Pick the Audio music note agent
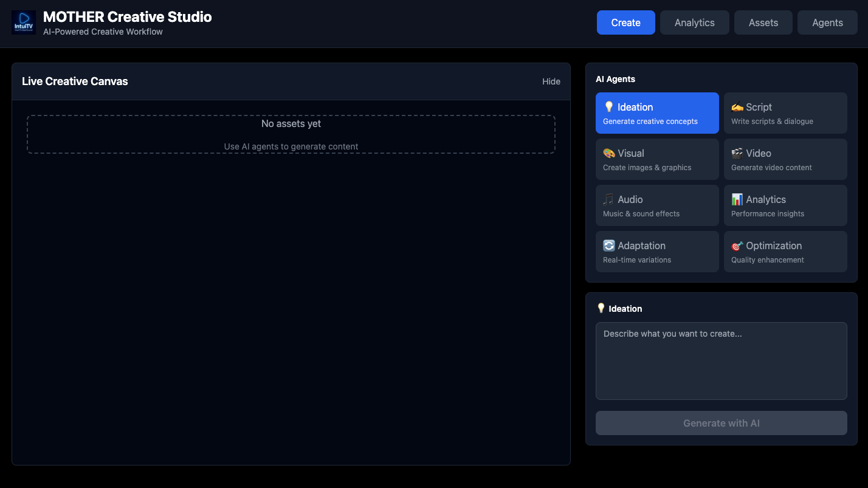 pos(657,205)
